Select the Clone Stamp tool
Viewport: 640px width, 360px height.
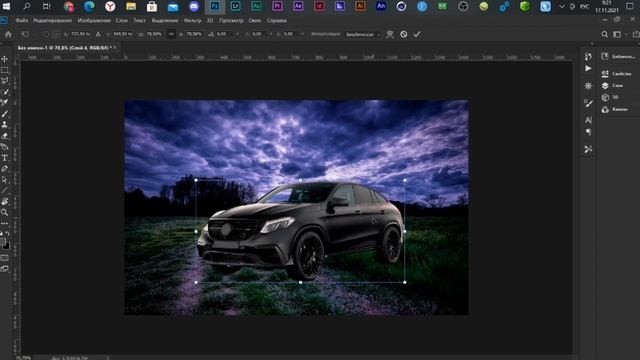(x=4, y=125)
